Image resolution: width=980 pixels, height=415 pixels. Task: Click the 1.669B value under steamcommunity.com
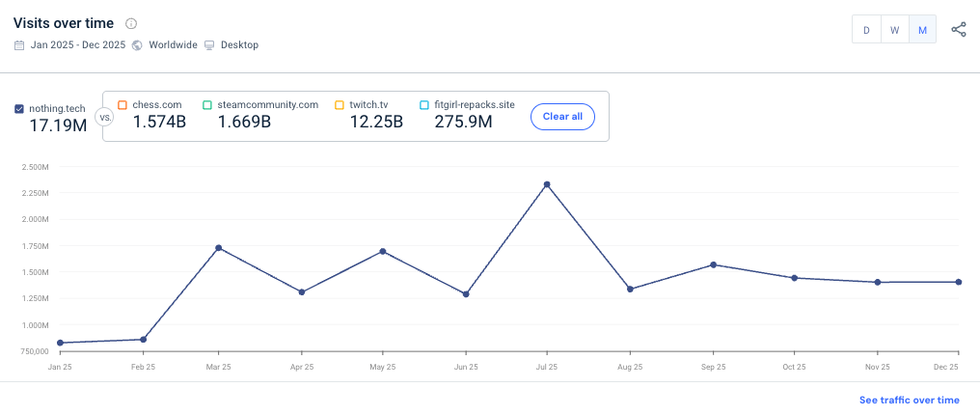[x=244, y=122]
